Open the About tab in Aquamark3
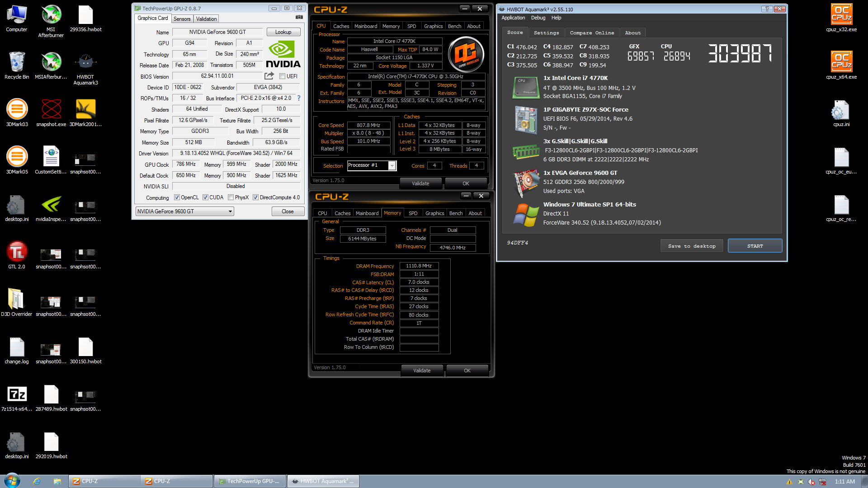 pos(632,33)
